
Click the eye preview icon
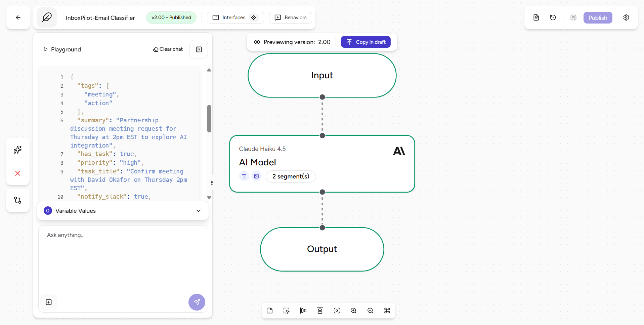[x=257, y=42]
